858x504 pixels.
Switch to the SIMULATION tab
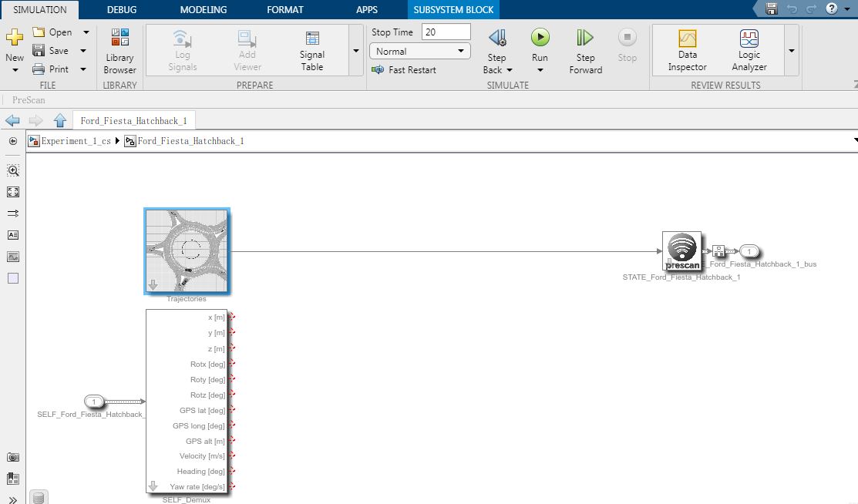[40, 10]
